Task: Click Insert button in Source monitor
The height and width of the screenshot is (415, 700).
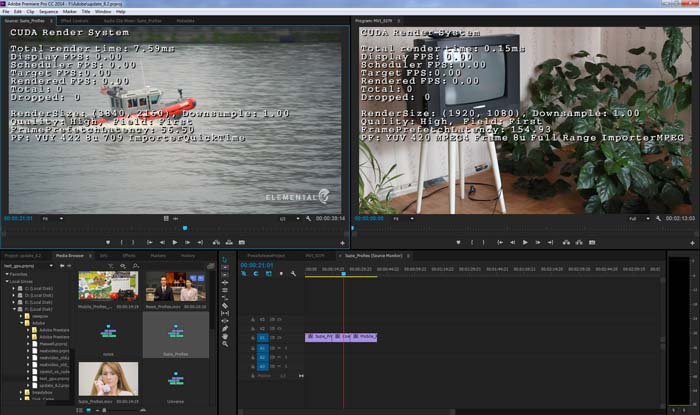Action: (x=216, y=242)
